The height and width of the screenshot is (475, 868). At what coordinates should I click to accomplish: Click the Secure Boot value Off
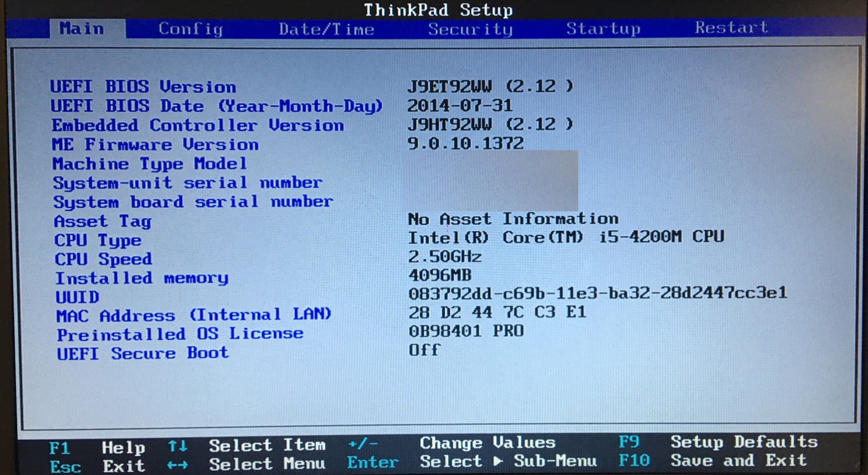click(x=424, y=350)
